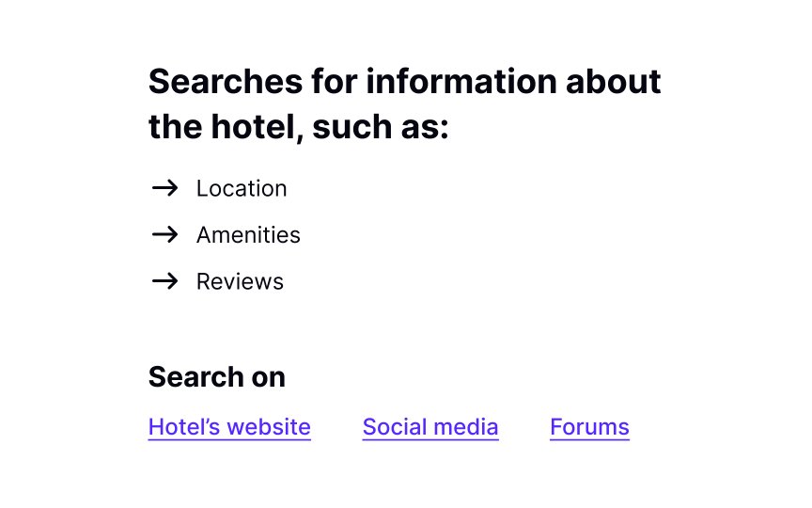812x508 pixels.
Task: Open the Social media link
Action: point(430,427)
